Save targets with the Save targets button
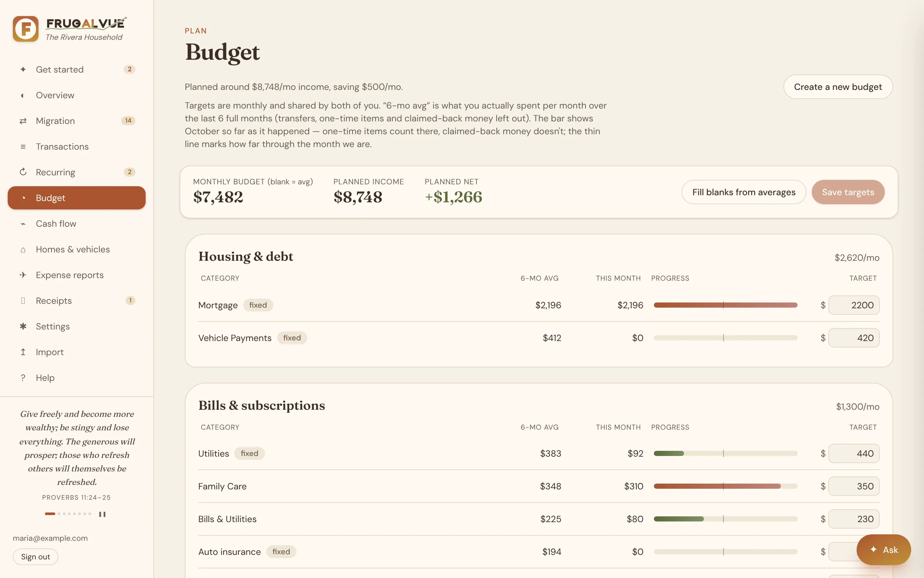Screen dimensions: 924x578 (x=848, y=192)
